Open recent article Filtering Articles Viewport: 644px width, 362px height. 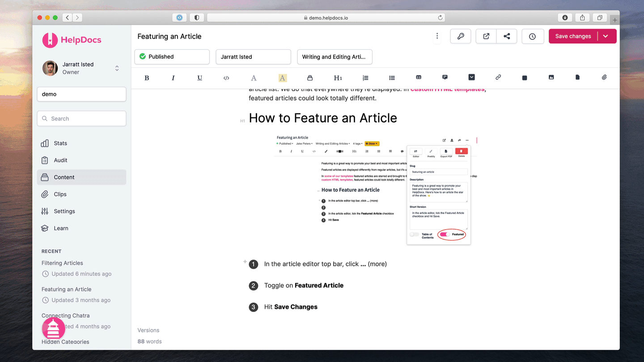coord(62,263)
